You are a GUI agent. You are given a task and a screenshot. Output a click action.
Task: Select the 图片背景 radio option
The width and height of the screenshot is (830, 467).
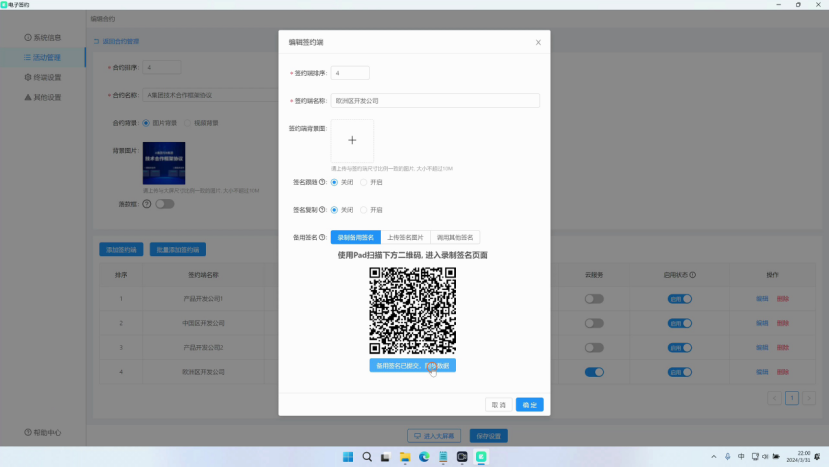pyautogui.click(x=159, y=123)
